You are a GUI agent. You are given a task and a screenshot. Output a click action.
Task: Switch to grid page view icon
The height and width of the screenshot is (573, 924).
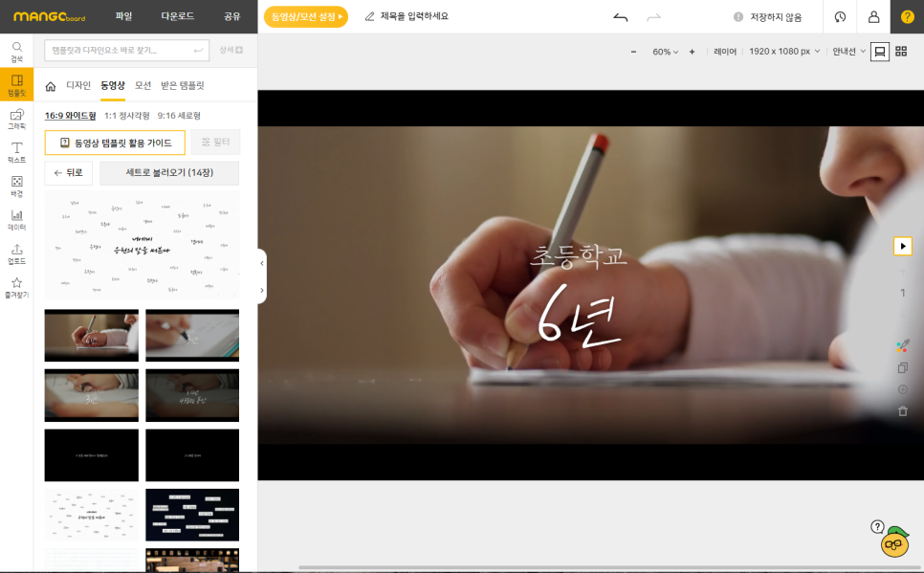coord(901,52)
